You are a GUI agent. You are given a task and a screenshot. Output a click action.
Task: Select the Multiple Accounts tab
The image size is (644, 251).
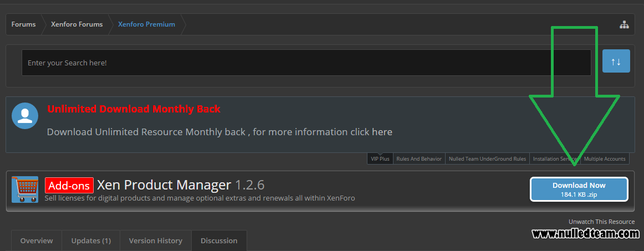point(605,159)
